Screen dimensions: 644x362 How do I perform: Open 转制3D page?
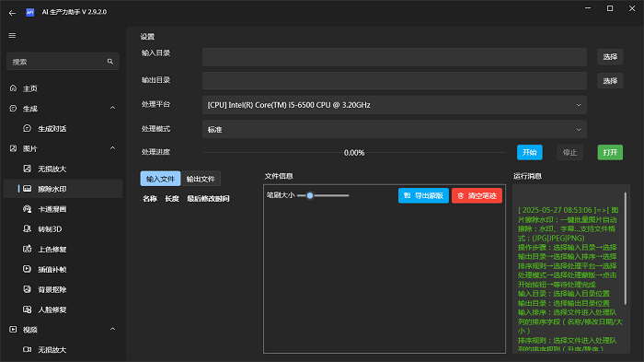(63, 228)
